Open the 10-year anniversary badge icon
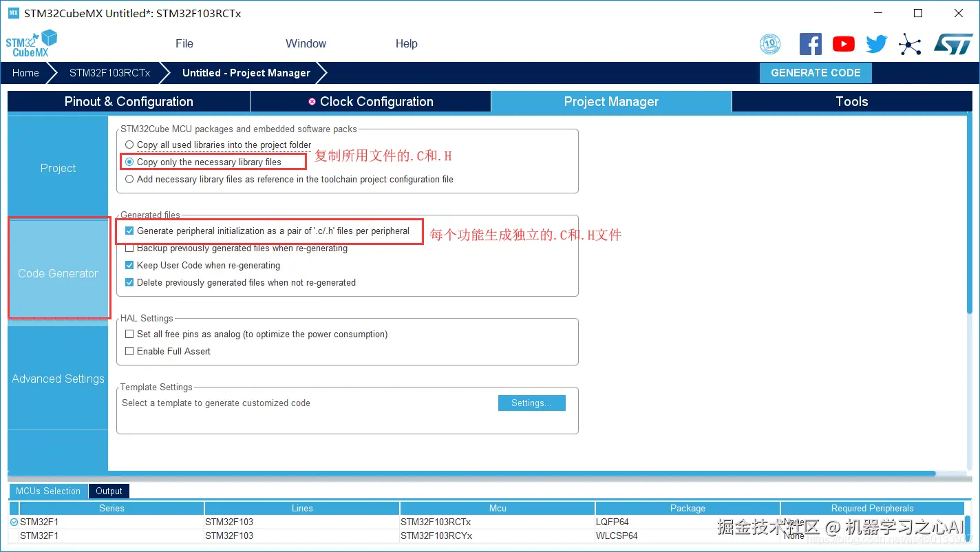Image resolution: width=980 pixels, height=552 pixels. [x=770, y=44]
